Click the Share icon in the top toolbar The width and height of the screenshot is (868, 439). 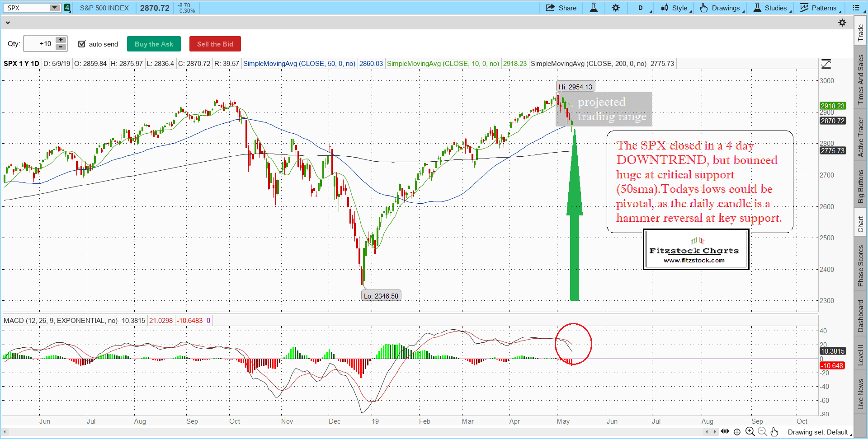pos(550,8)
